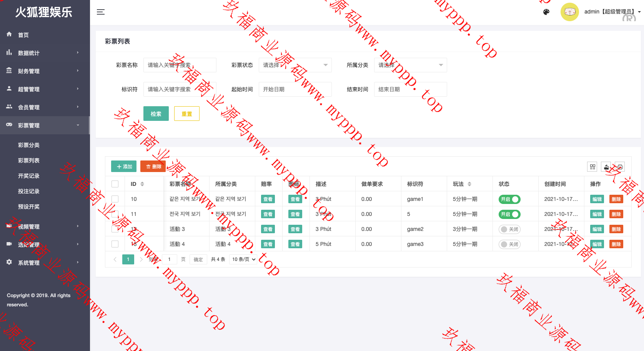Click the hamburger menu collapse icon
The height and width of the screenshot is (351, 644).
pos(101,12)
